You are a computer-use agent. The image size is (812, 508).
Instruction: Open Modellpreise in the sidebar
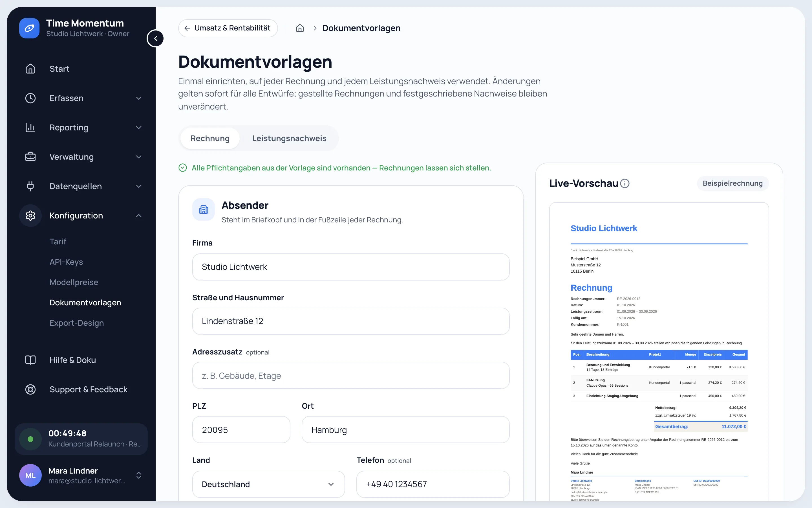pos(74,282)
